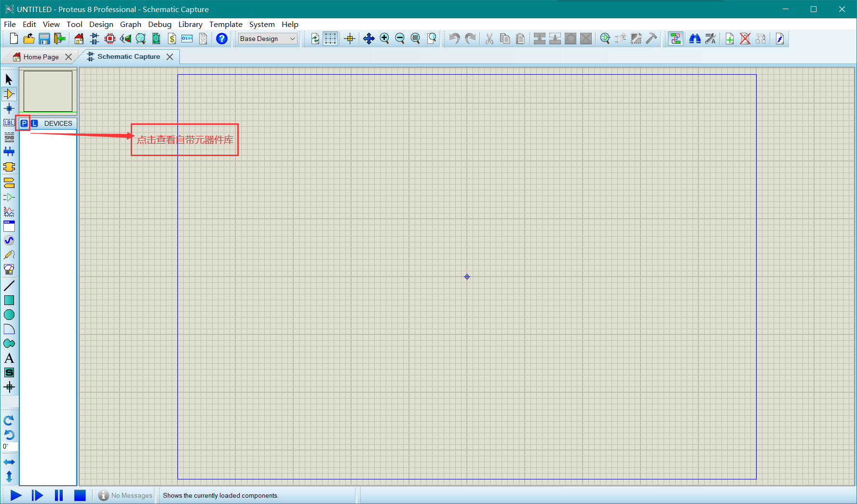857x504 pixels.
Task: Rotate clockwise using the rotation icon
Action: click(x=9, y=420)
